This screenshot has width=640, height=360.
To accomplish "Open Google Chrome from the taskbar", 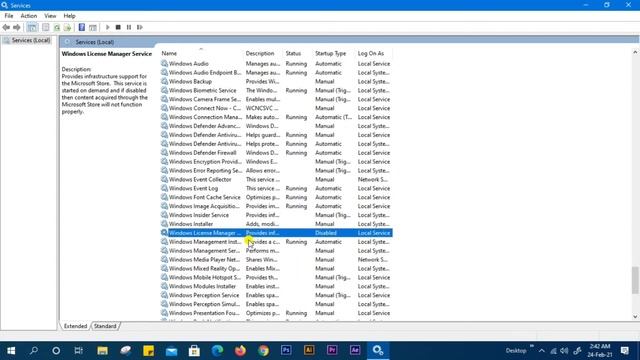I will [x=263, y=350].
